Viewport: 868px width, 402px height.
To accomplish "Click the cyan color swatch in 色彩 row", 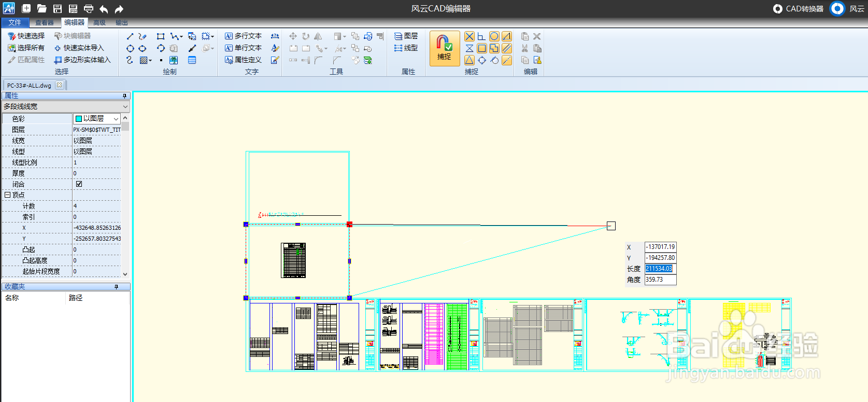I will pyautogui.click(x=79, y=119).
